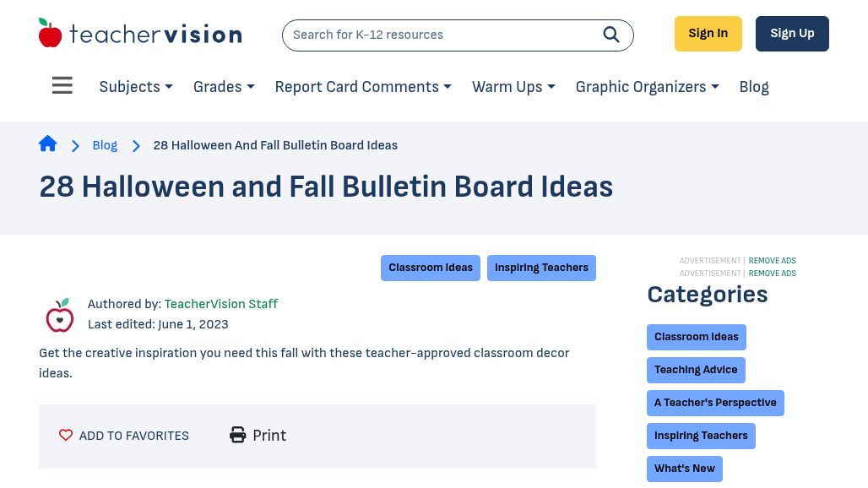Image resolution: width=868 pixels, height=488 pixels.
Task: Expand the Subjects dropdown
Action: 136,87
